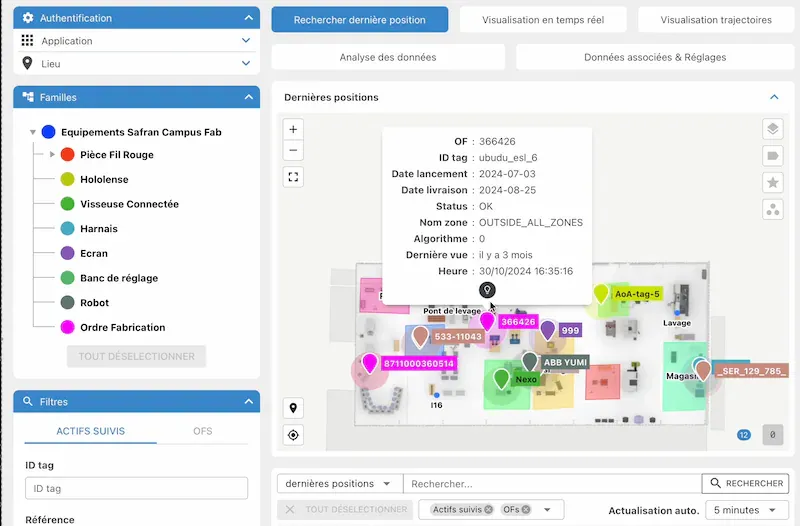
Task: Remove the Actifs suivis chip
Action: pyautogui.click(x=488, y=509)
